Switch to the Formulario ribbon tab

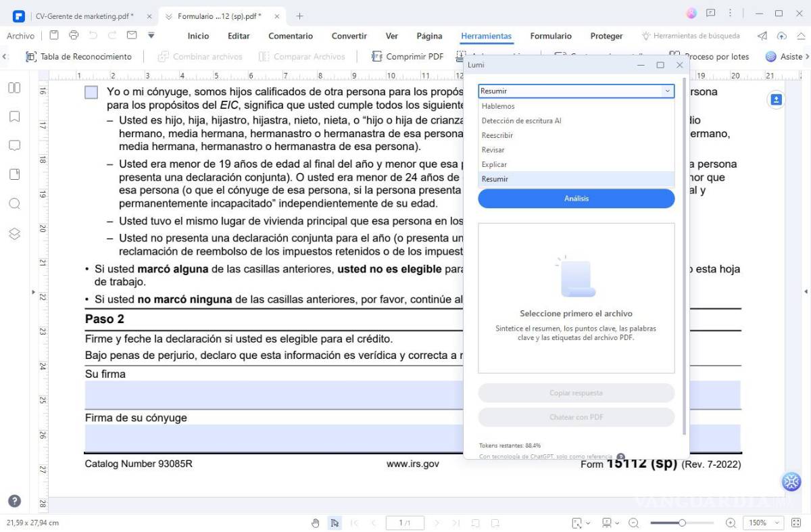(551, 36)
